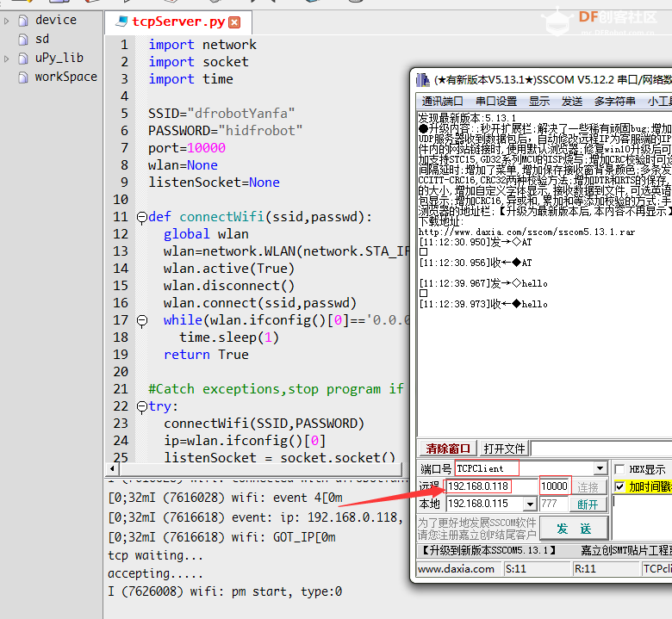Select the workSpace folder in tree
Screen dimensions: 672x619
[x=66, y=77]
